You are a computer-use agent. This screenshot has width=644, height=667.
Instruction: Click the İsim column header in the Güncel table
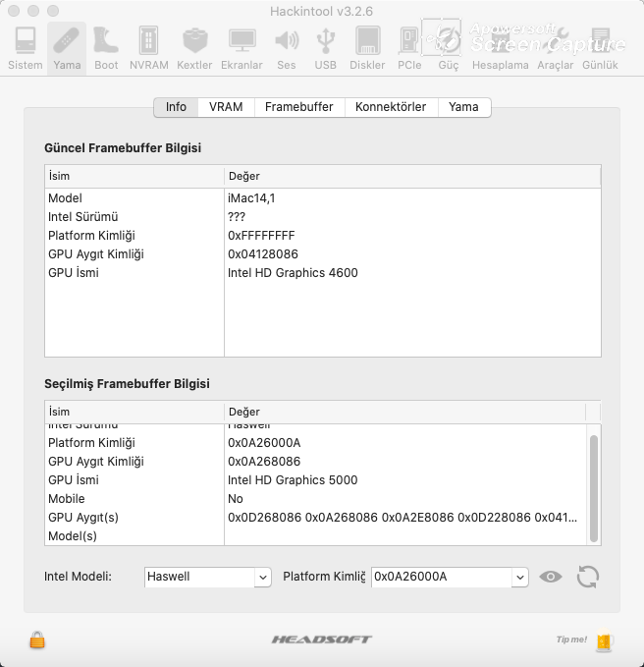tap(134, 176)
